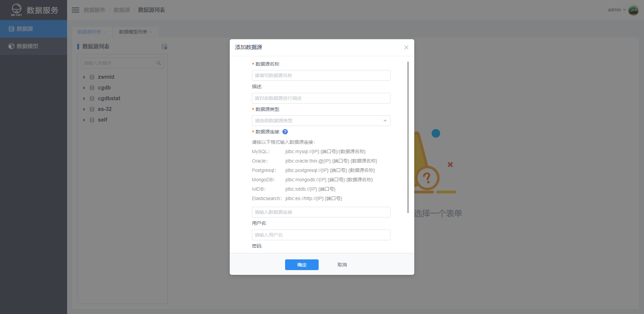The height and width of the screenshot is (314, 644).
Task: Click the search magnifier icon
Action: tap(159, 63)
